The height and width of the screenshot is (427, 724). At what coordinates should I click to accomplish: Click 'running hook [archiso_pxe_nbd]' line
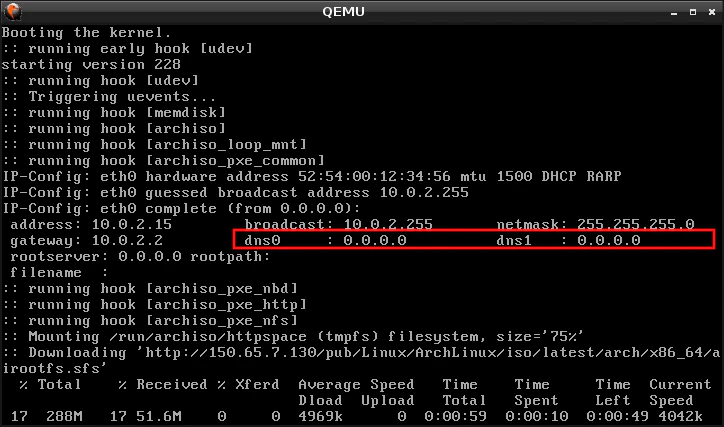point(150,289)
